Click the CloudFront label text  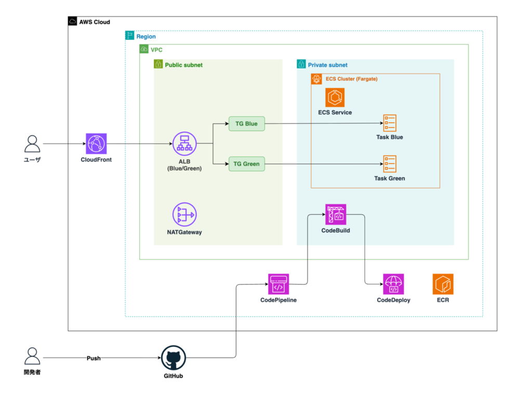coord(96,160)
